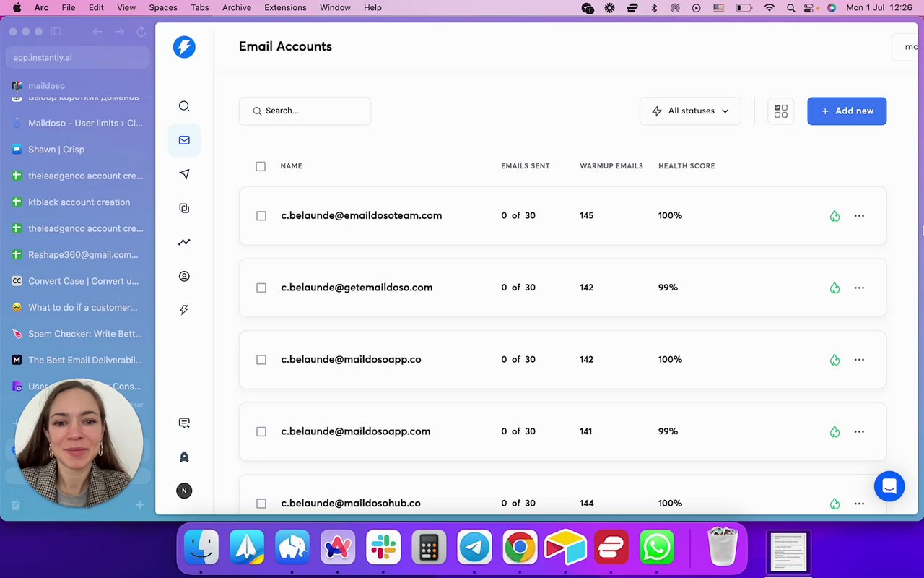Open more options for c.belaunde@getemaildoso.com
Image resolution: width=924 pixels, height=578 pixels.
pos(859,288)
